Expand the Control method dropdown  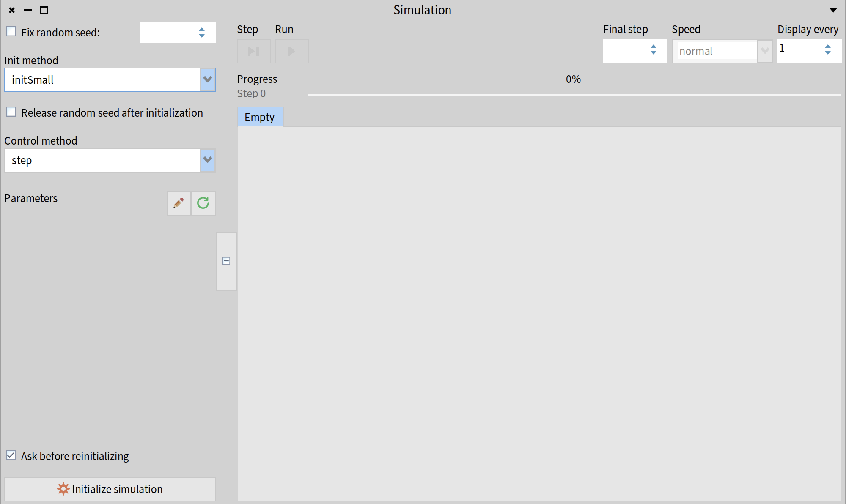click(x=207, y=160)
